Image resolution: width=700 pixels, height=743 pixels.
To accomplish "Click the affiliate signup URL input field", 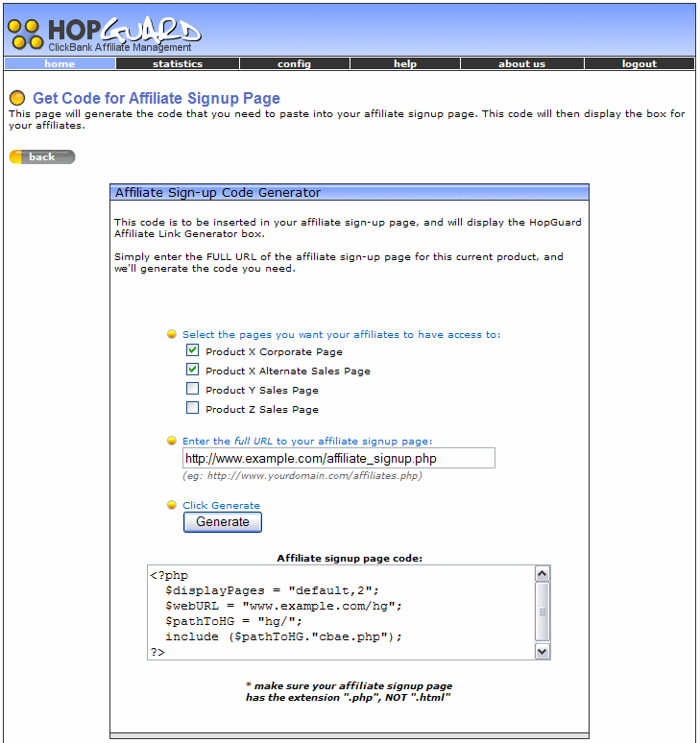I will point(339,458).
